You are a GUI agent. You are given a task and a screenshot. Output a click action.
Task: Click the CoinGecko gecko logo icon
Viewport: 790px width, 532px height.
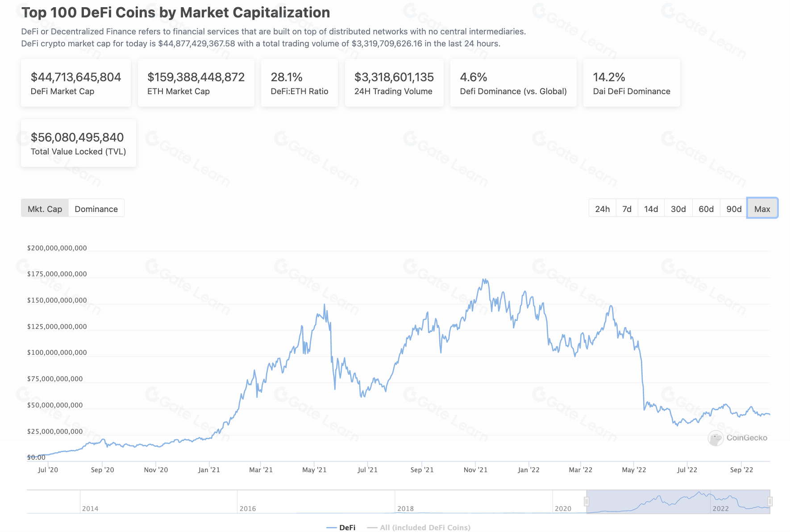point(715,438)
